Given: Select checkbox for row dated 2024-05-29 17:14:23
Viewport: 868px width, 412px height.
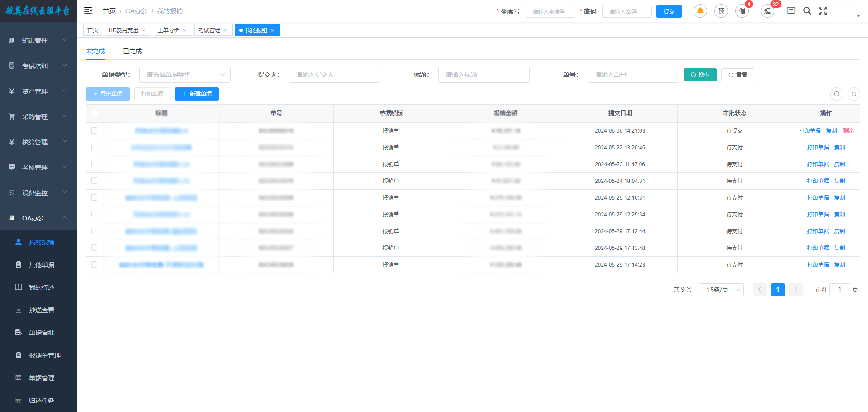Looking at the screenshot, I should point(94,264).
